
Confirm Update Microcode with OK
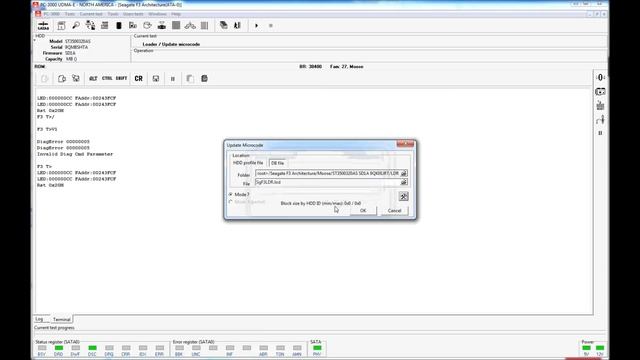tap(363, 211)
